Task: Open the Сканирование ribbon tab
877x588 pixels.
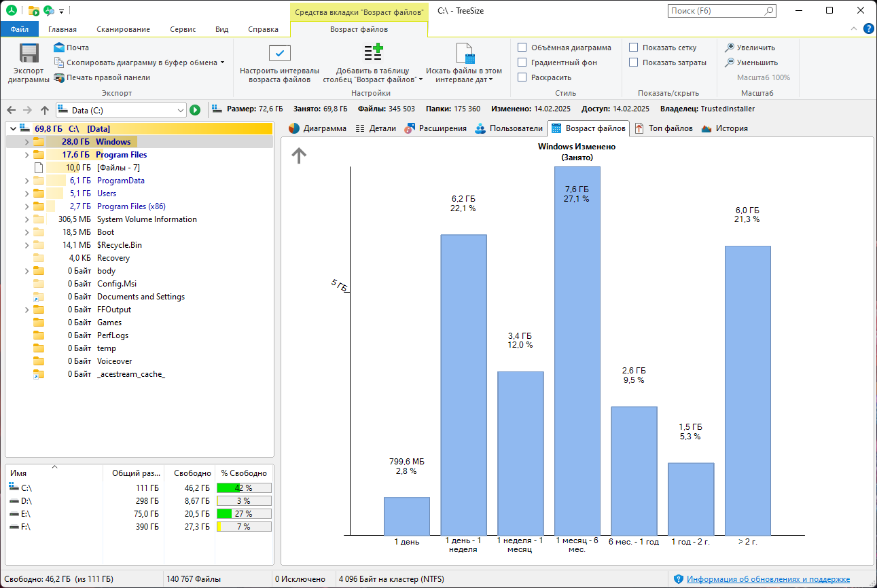Action: click(x=123, y=29)
